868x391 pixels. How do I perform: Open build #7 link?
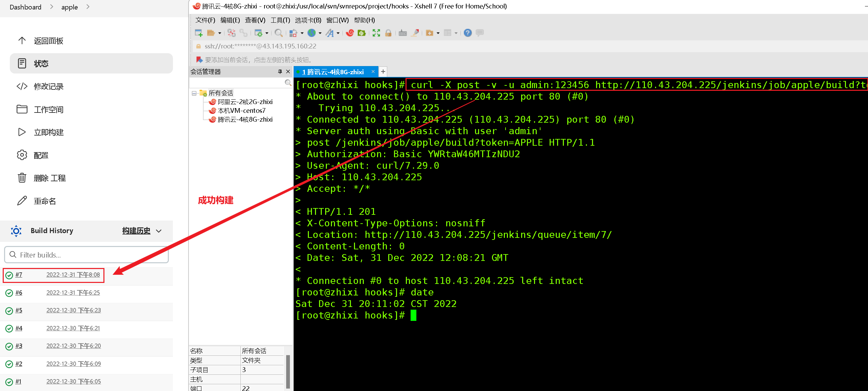pos(19,275)
